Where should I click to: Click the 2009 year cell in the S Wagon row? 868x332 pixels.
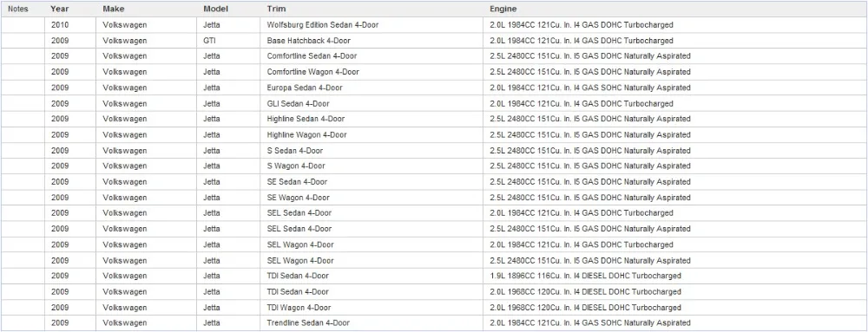click(x=61, y=166)
